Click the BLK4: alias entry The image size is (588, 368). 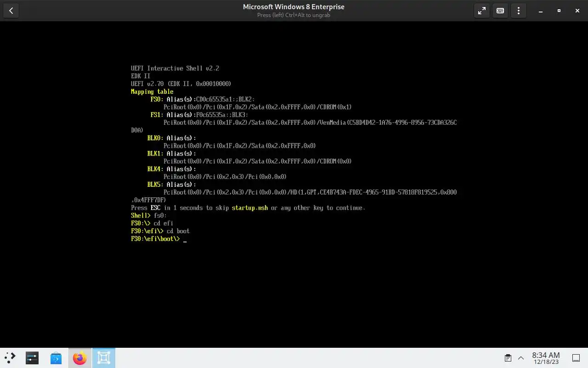pyautogui.click(x=172, y=169)
